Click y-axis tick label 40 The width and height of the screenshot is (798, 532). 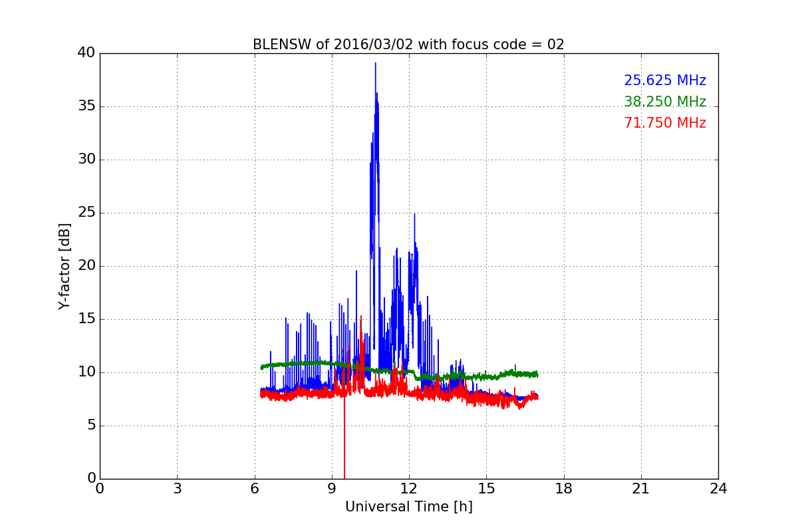(x=86, y=53)
